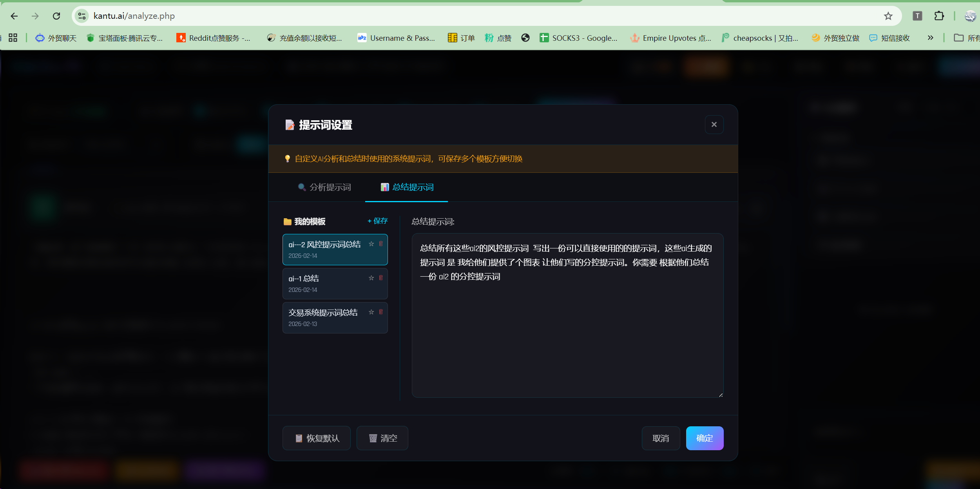
Task: Close the 提示词设置 dialog
Action: click(x=714, y=125)
